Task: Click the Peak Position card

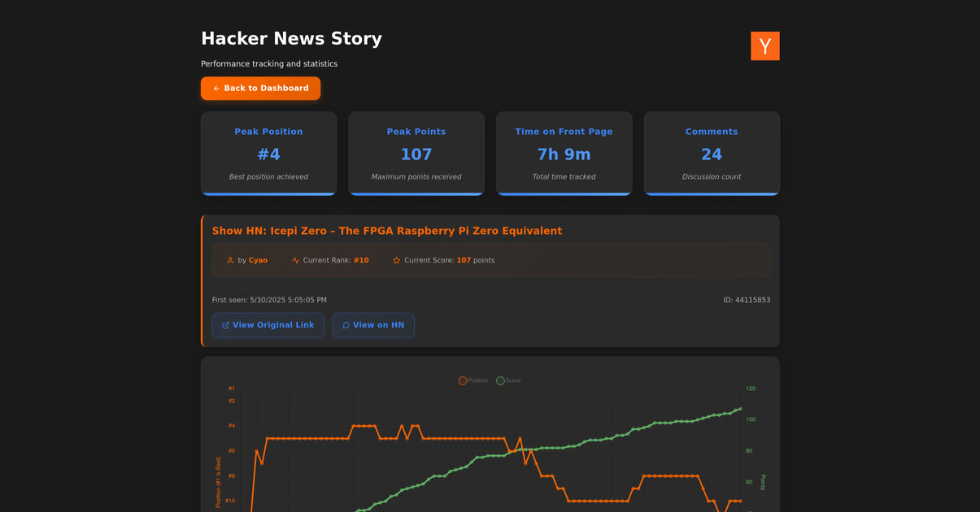Action: coord(268,154)
